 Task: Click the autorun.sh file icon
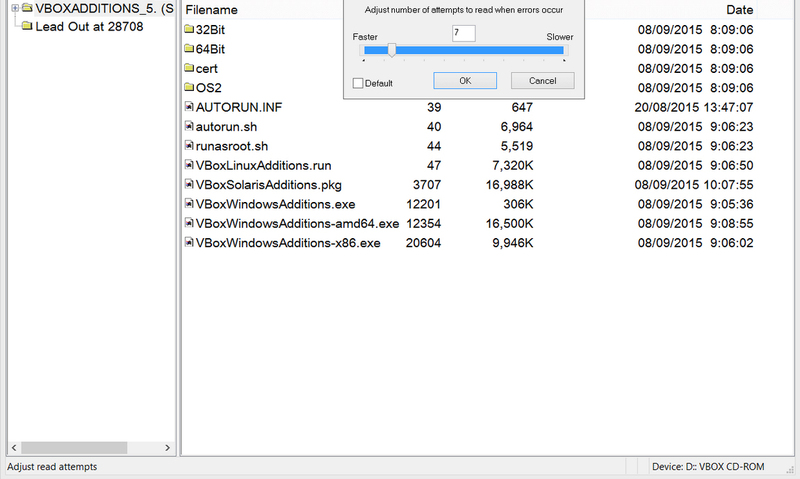[x=189, y=126]
